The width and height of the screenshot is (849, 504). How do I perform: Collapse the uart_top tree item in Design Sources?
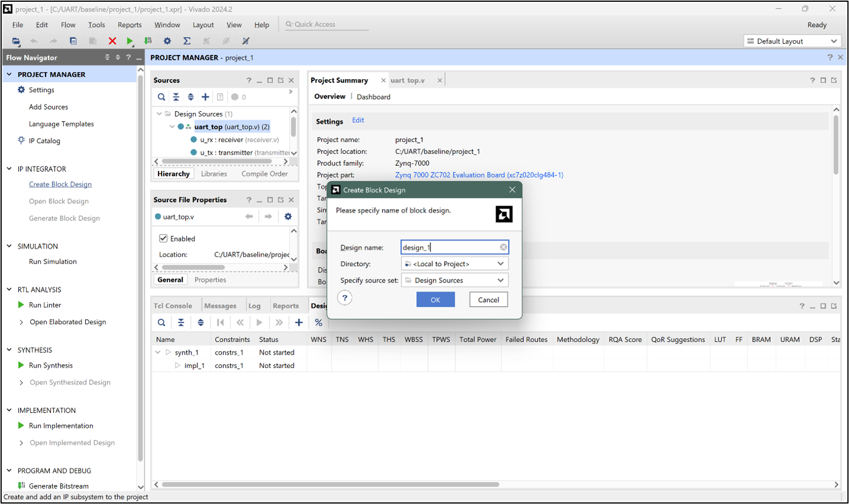[172, 126]
